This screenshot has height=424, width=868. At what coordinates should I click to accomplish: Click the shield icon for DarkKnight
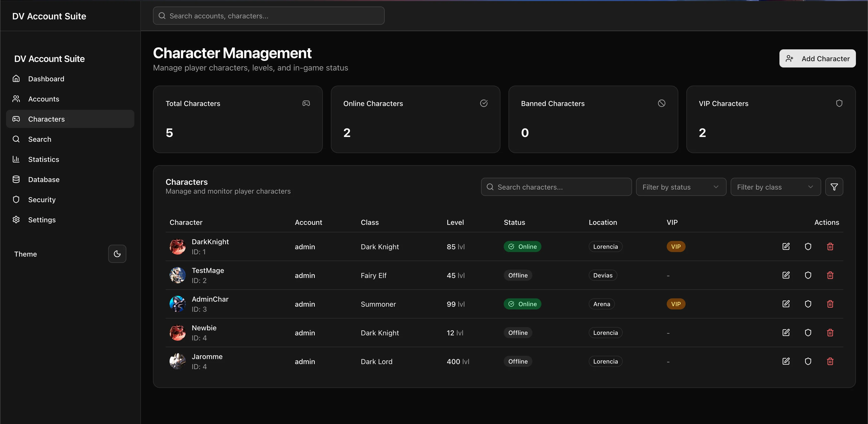(808, 246)
